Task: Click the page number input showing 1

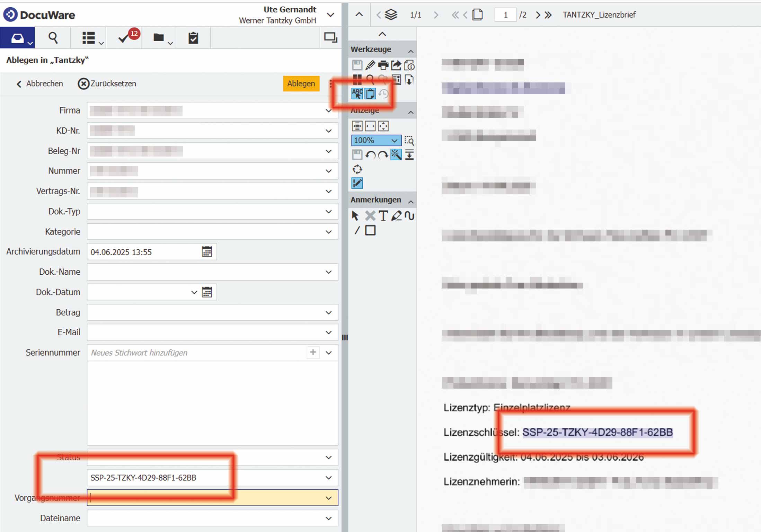Action: coord(505,15)
